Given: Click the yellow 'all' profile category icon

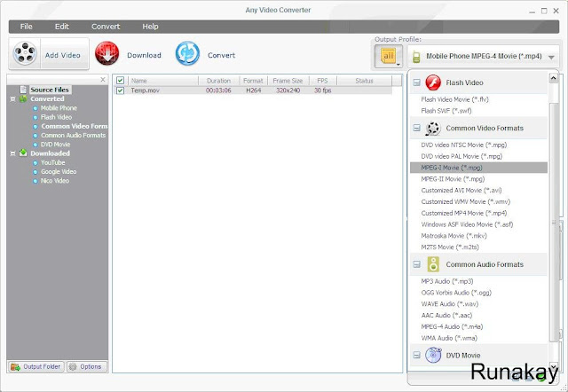Looking at the screenshot, I should tap(389, 56).
